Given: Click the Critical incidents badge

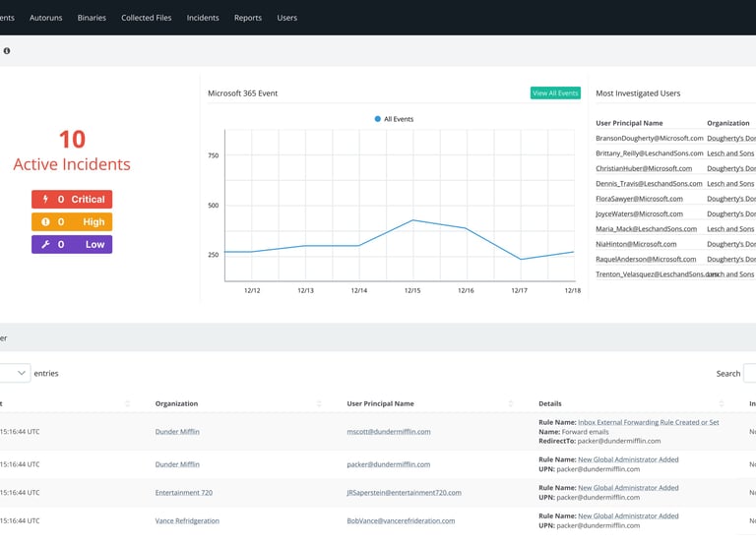Looking at the screenshot, I should [72, 199].
